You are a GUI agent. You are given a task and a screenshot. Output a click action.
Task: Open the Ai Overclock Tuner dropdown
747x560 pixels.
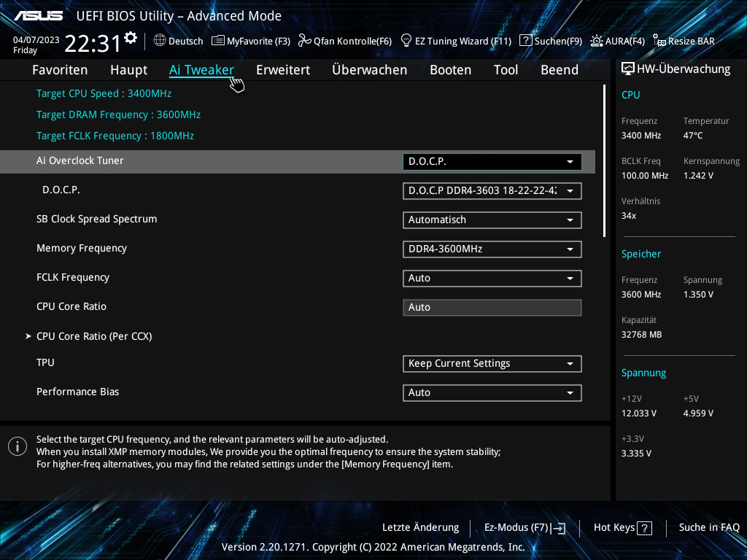coord(492,161)
